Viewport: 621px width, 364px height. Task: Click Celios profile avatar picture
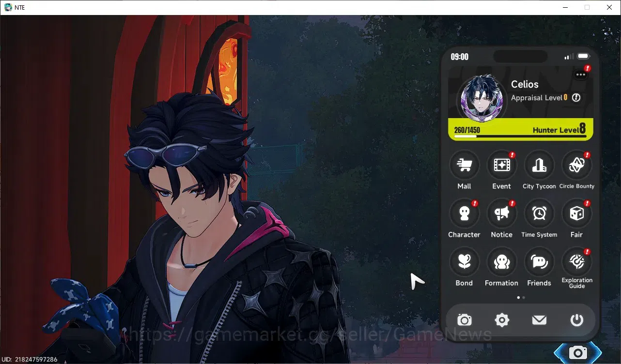[481, 99]
